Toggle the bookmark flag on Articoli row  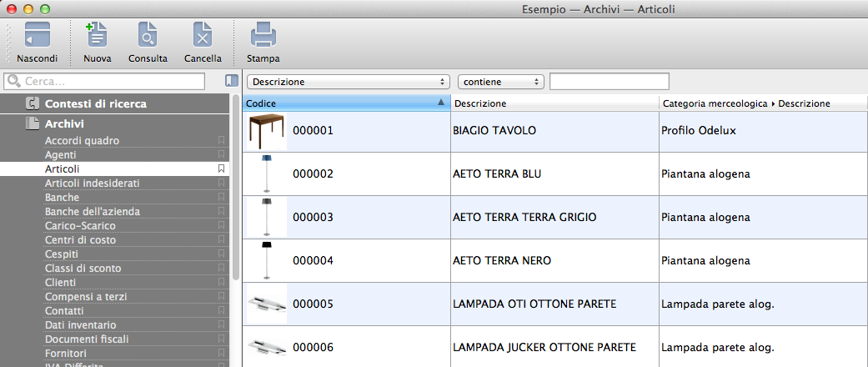click(221, 169)
